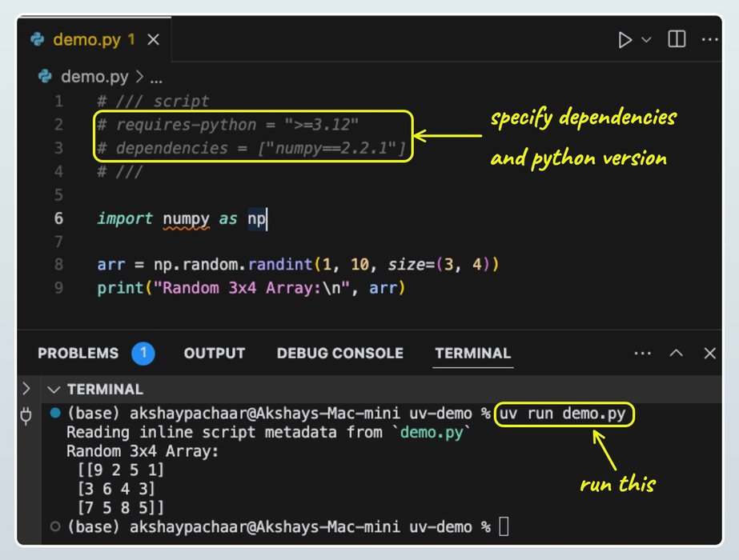The image size is (739, 560).
Task: Click demo.py in the breadcrumb path
Action: (x=94, y=77)
